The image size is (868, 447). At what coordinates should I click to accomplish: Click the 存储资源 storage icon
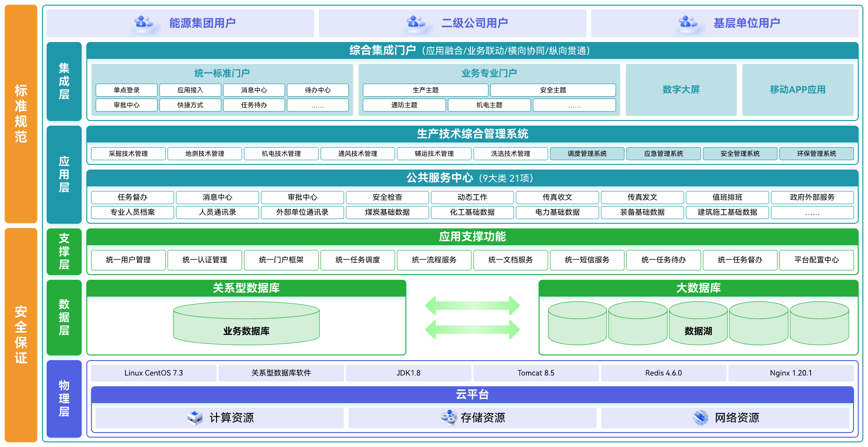448,417
